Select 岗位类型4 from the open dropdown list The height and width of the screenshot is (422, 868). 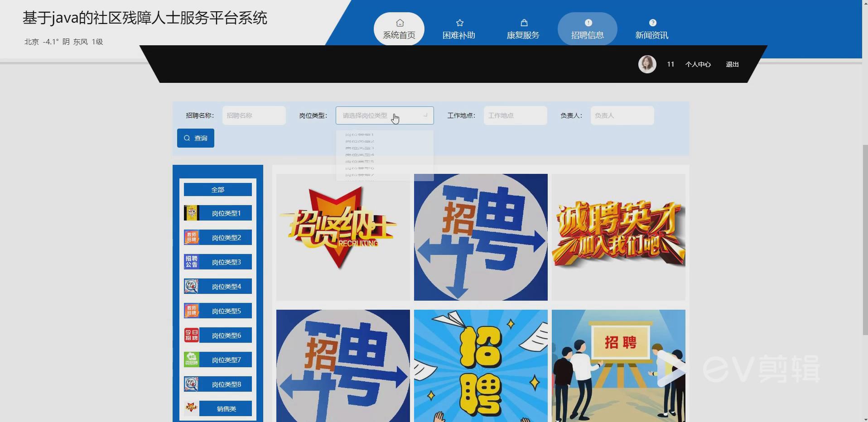(359, 154)
